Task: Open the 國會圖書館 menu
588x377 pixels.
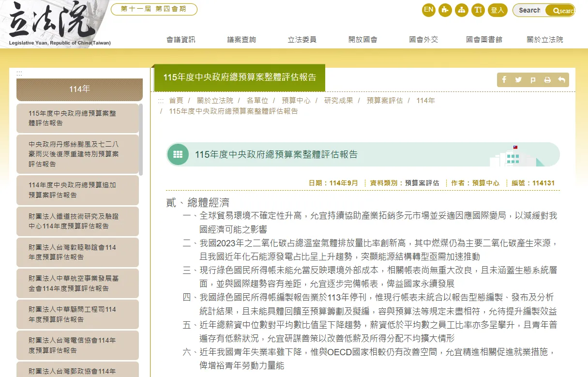Action: tap(484, 40)
